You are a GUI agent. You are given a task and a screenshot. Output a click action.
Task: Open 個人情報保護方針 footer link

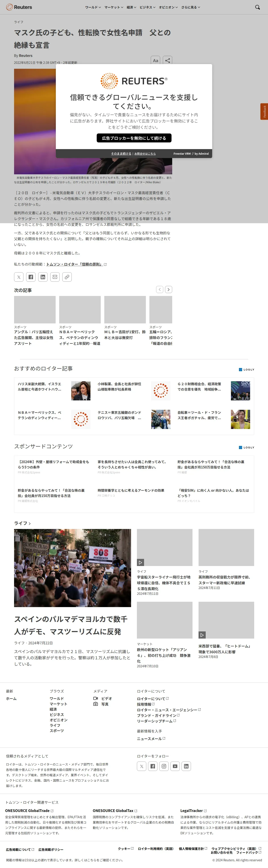193,848
